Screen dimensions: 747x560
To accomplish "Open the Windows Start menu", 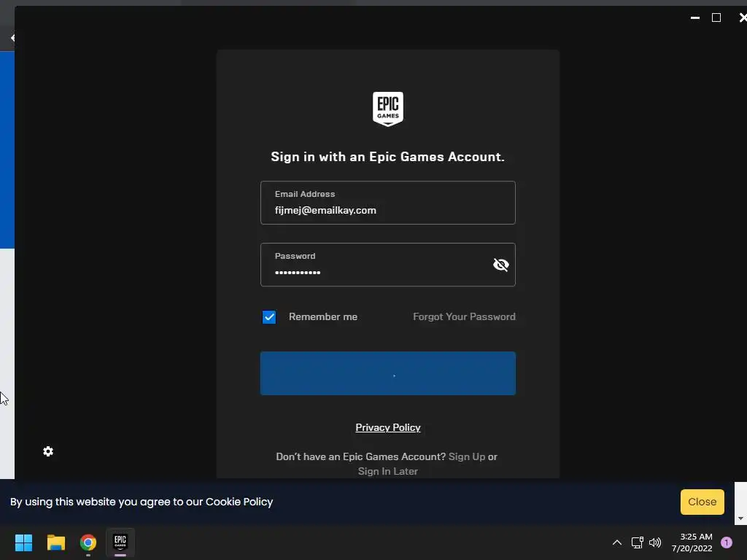I will coord(23,542).
